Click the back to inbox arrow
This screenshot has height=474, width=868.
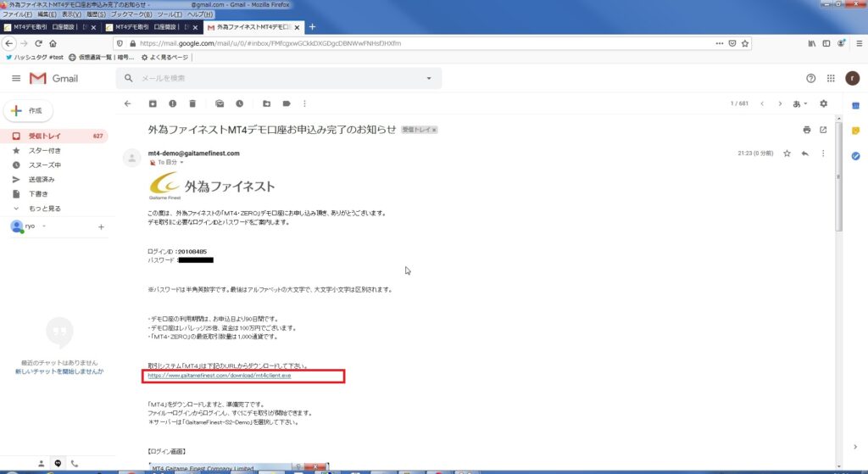(128, 103)
